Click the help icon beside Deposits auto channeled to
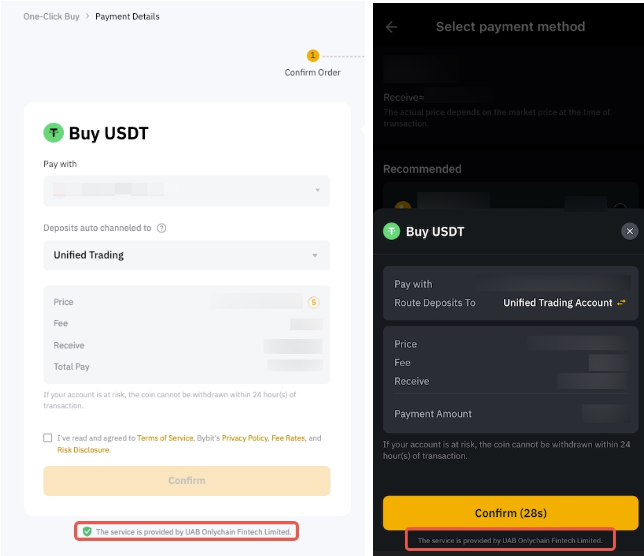Screen dimensions: 644x556 point(162,228)
